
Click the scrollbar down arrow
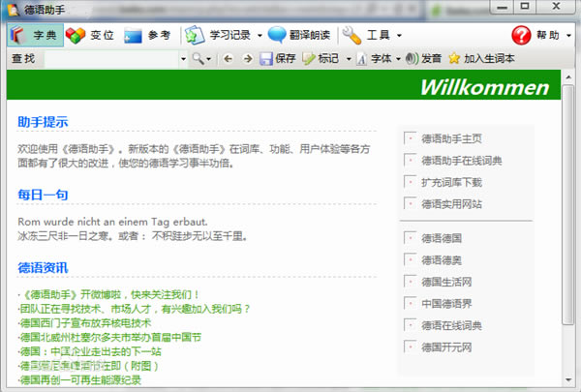point(568,379)
